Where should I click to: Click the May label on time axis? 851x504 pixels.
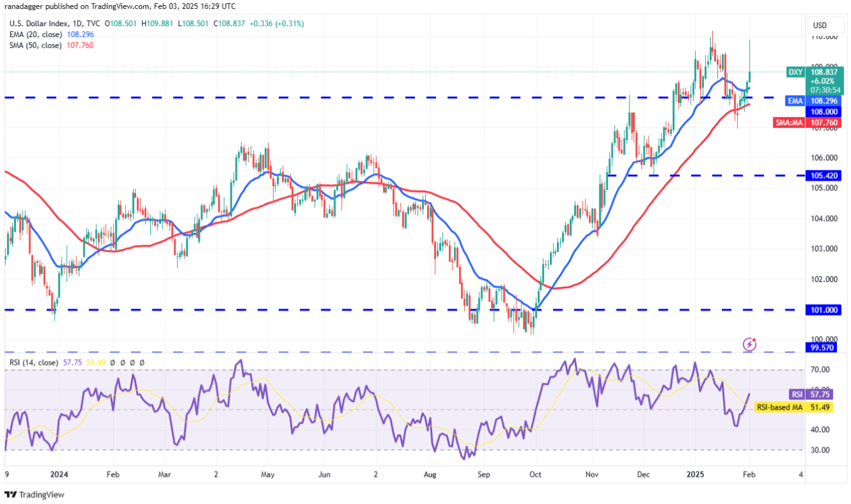[267, 474]
